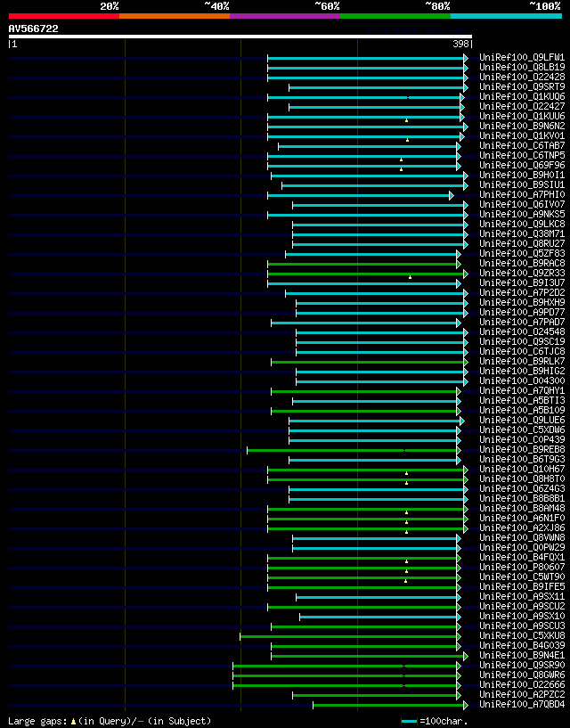Select the UniRef100_C5XKU8 hit label

[x=522, y=636]
